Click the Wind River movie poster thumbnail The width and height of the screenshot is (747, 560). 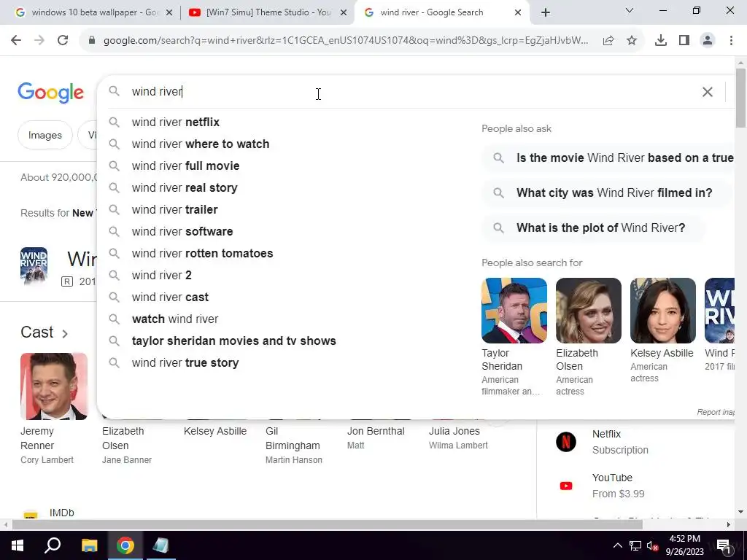pyautogui.click(x=34, y=265)
